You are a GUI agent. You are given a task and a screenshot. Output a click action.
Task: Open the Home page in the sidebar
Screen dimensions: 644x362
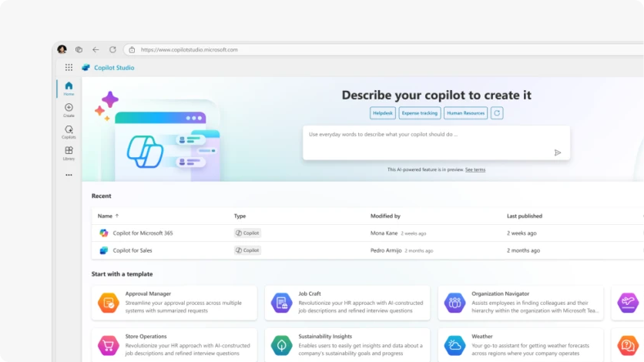(69, 88)
